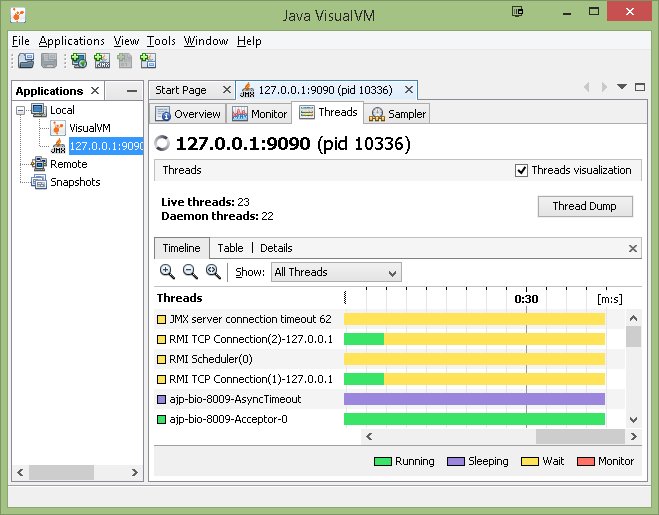Viewport: 659px width, 515px height.
Task: Click the Thread Dump button
Action: tap(585, 206)
